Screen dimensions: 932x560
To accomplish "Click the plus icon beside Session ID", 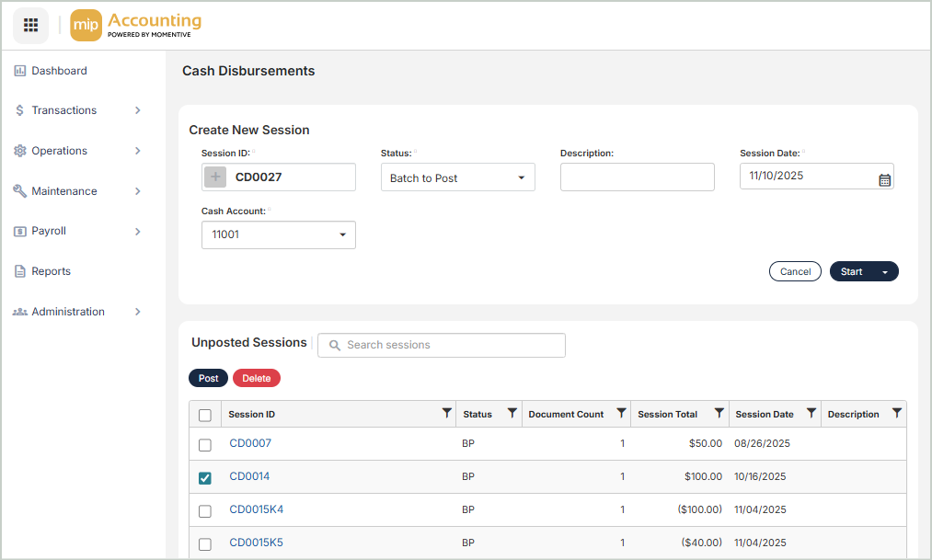I will 214,177.
